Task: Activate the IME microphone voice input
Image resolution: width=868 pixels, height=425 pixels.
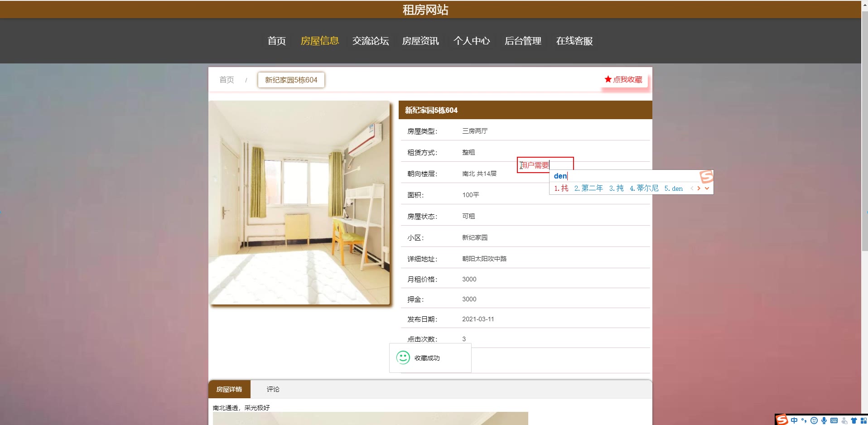Action: point(824,420)
